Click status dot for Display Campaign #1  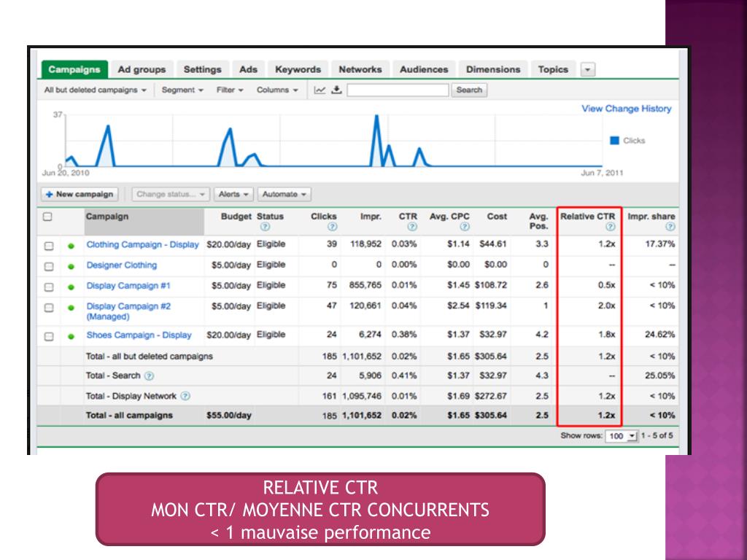tap(71, 287)
